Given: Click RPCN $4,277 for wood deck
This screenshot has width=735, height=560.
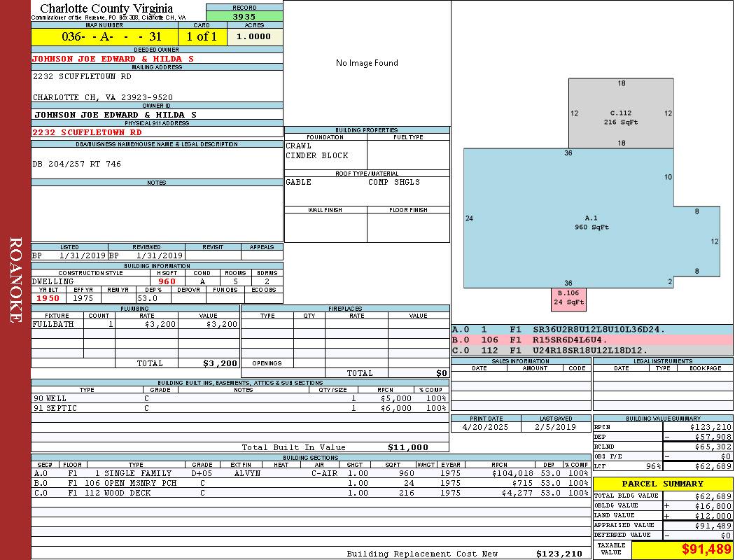Looking at the screenshot, I should pos(517,493).
